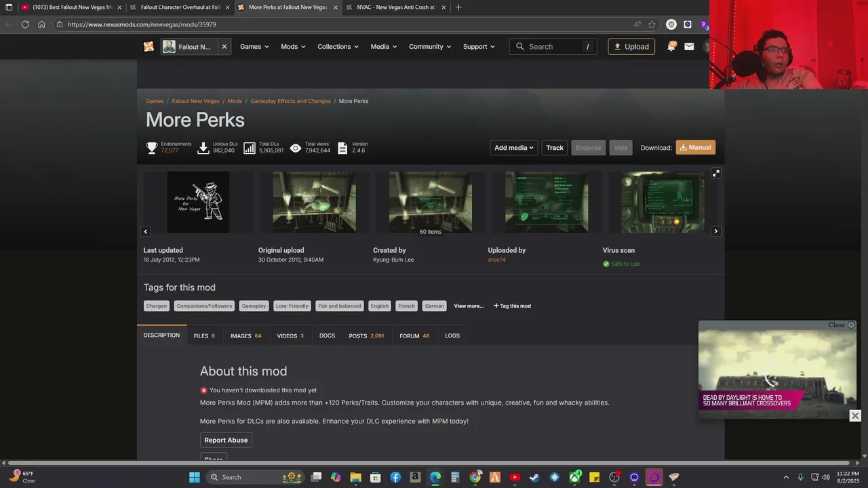Show hidden system tray icons
Screen dimensions: 868x488
786,477
